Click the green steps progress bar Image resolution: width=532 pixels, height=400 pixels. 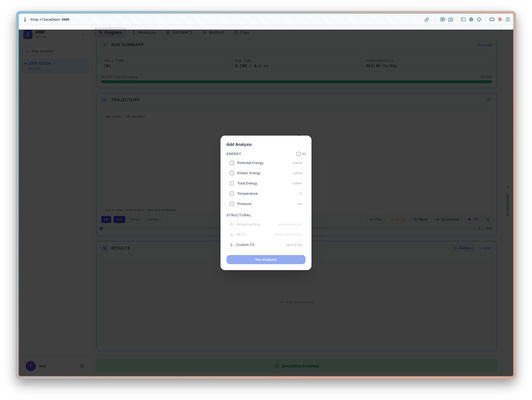click(297, 82)
